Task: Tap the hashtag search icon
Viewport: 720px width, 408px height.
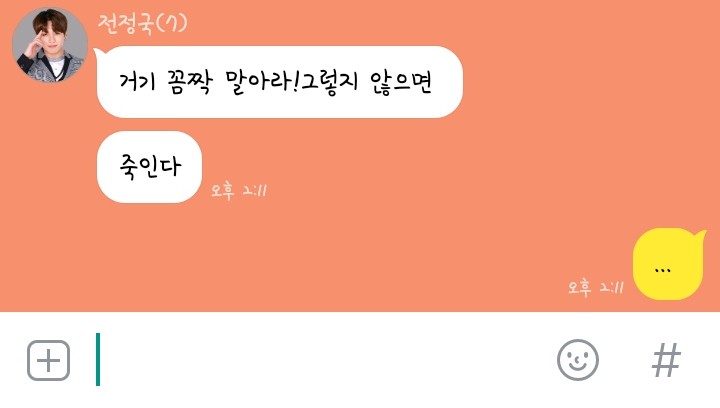Action: [666, 360]
